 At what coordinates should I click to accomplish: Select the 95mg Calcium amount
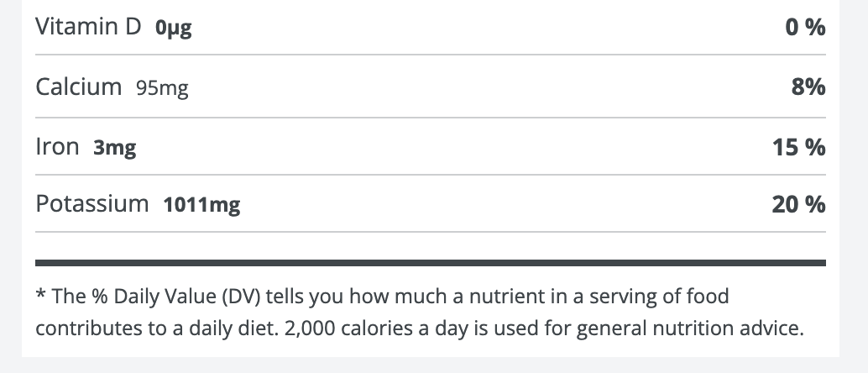[162, 87]
